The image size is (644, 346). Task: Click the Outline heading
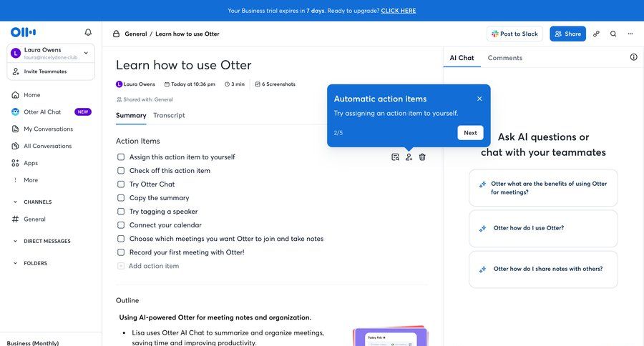tap(127, 300)
